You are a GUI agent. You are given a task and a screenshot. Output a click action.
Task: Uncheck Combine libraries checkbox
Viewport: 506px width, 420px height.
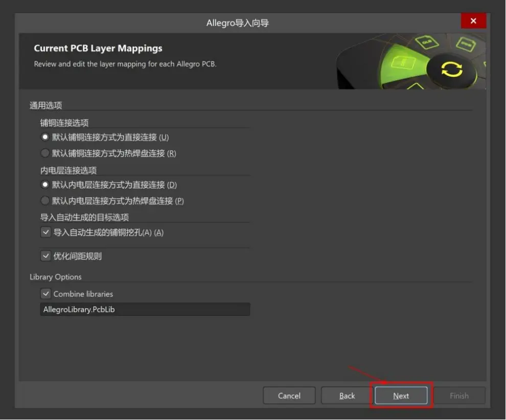click(45, 294)
